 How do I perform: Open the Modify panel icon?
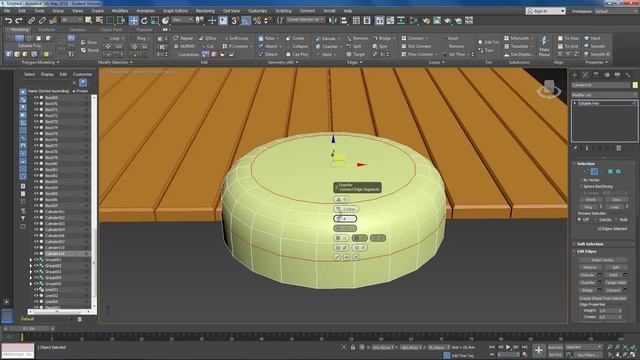pos(585,75)
